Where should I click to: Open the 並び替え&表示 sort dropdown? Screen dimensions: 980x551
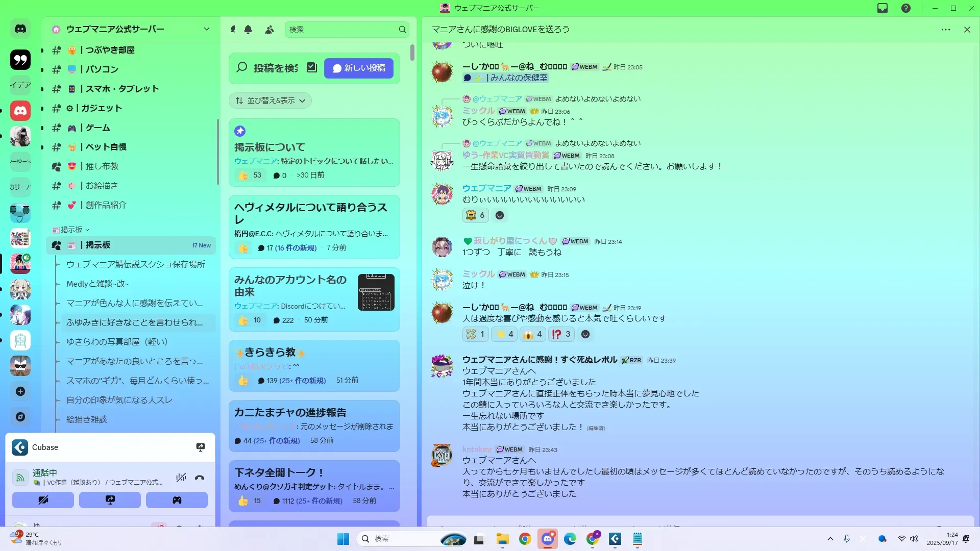point(271,101)
